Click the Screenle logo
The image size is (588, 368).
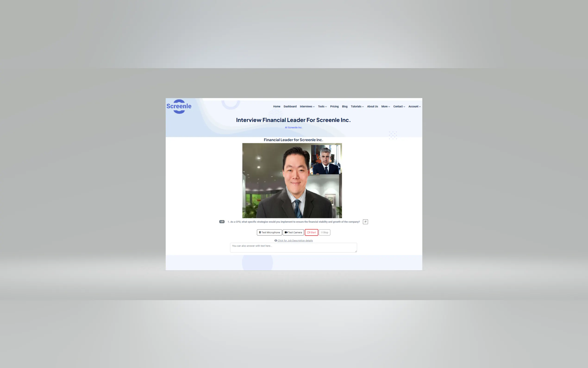click(179, 106)
